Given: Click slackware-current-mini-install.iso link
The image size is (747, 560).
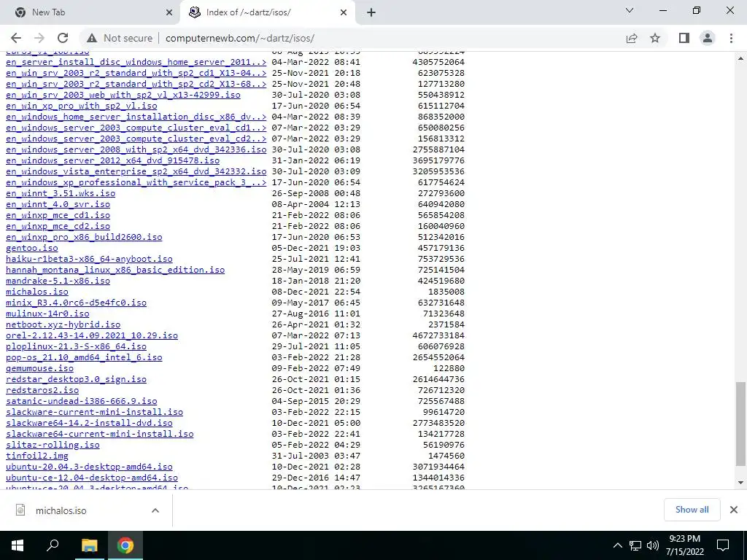Looking at the screenshot, I should click(x=94, y=413).
